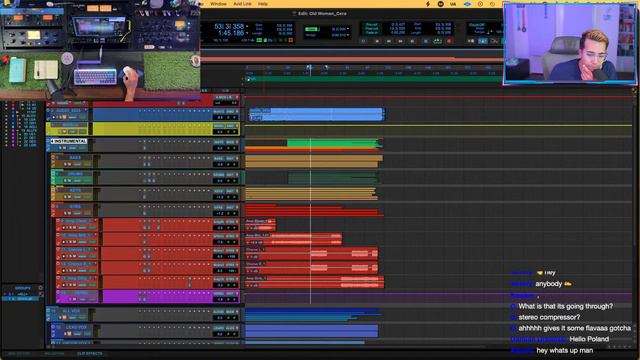
Task: Click the UA menu bar icon
Action: (x=453, y=4)
